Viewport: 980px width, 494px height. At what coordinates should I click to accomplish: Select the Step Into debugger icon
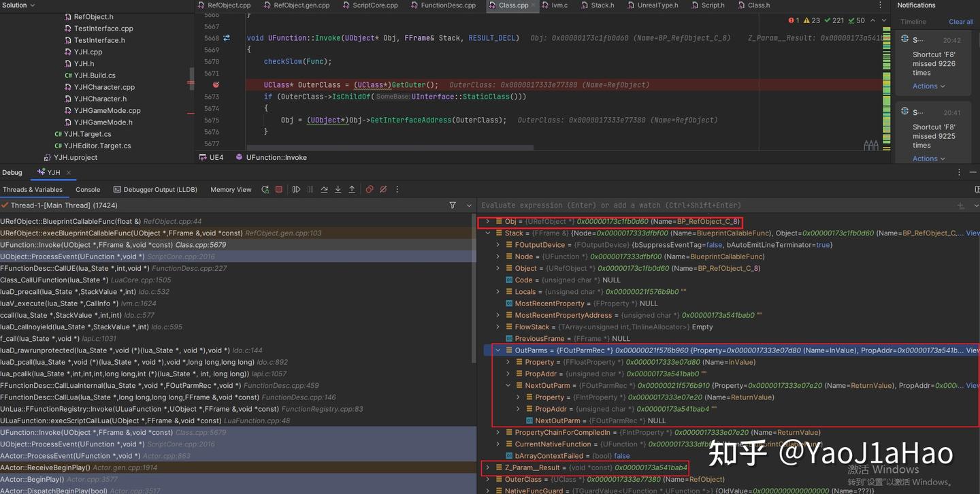(338, 190)
